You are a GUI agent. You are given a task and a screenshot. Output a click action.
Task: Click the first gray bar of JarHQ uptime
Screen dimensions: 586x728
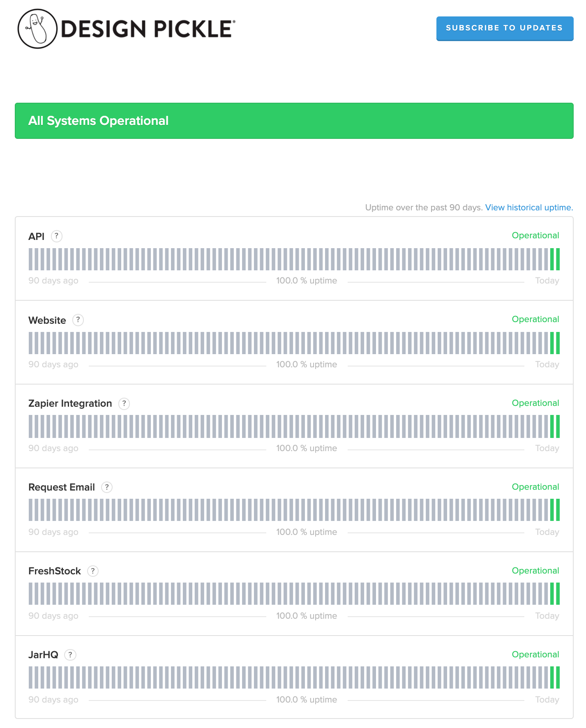30,677
